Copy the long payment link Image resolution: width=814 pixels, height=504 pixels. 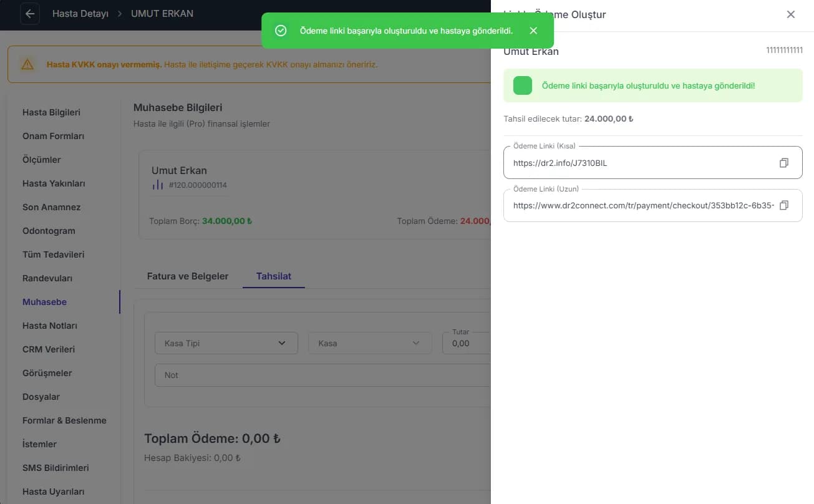tap(784, 205)
